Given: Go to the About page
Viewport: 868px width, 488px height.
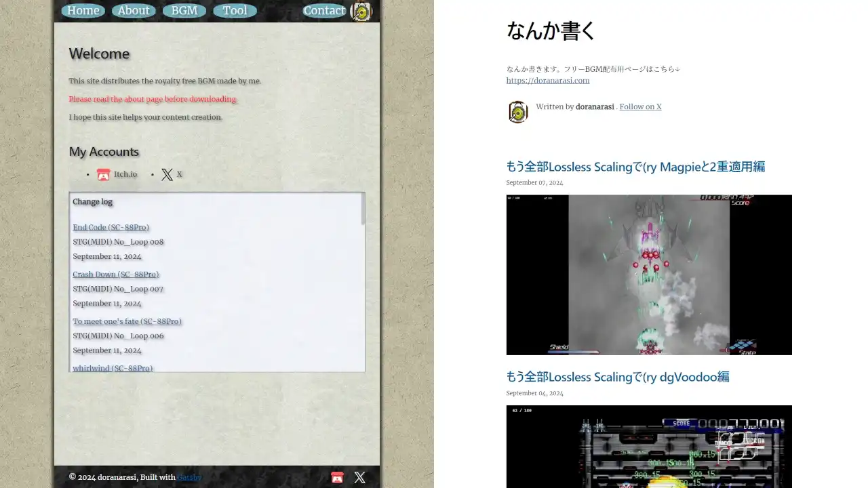Looking at the screenshot, I should pyautogui.click(x=134, y=11).
